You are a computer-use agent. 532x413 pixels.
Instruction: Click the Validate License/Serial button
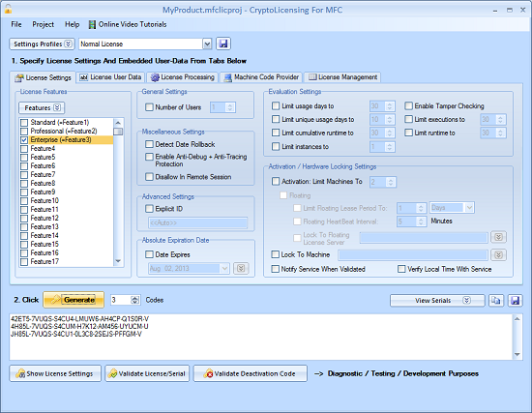coord(147,373)
